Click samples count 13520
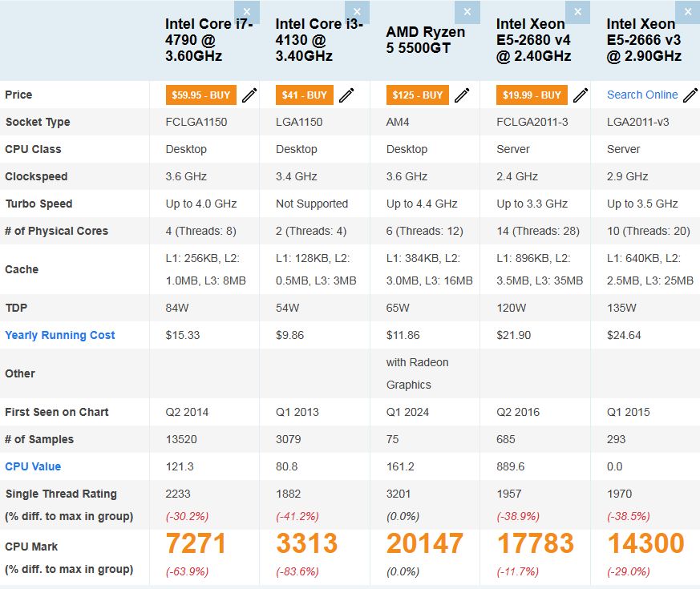Viewport: 700px width, 589px height. pyautogui.click(x=181, y=439)
